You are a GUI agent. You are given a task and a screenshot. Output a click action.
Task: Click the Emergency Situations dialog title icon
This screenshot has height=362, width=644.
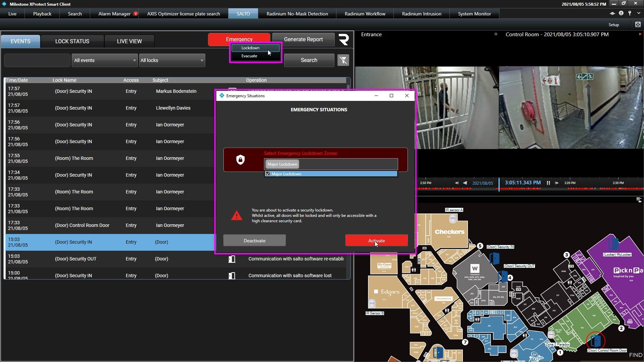(x=222, y=96)
